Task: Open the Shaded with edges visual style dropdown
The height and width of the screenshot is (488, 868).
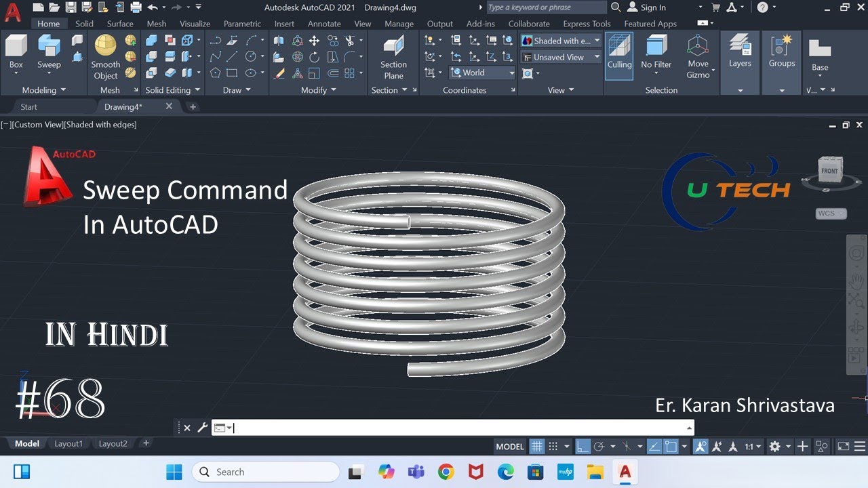Action: click(561, 41)
